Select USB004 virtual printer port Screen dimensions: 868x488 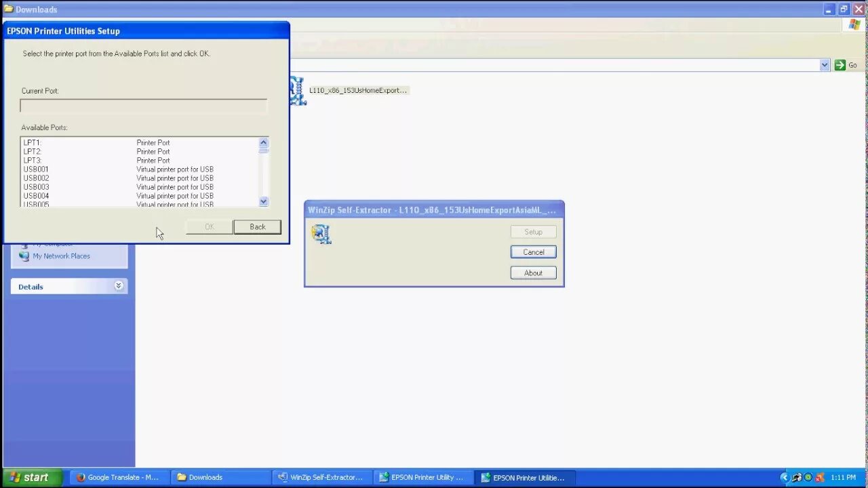pos(140,196)
